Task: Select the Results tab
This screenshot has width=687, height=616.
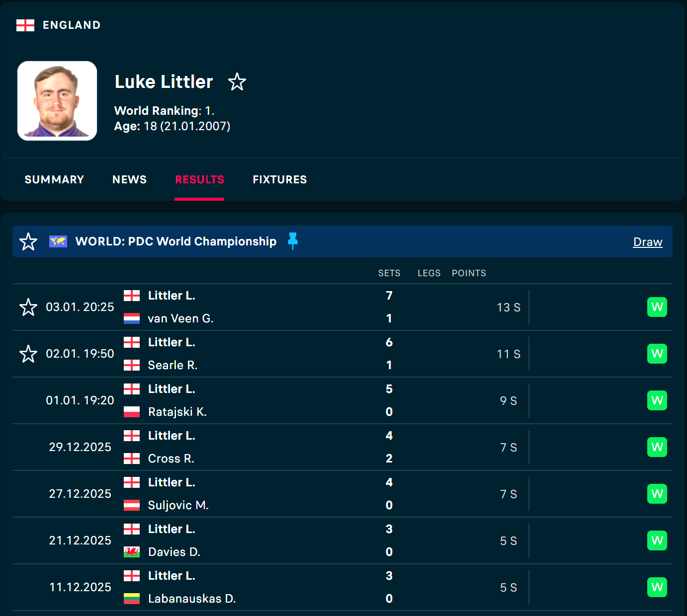Action: tap(199, 179)
